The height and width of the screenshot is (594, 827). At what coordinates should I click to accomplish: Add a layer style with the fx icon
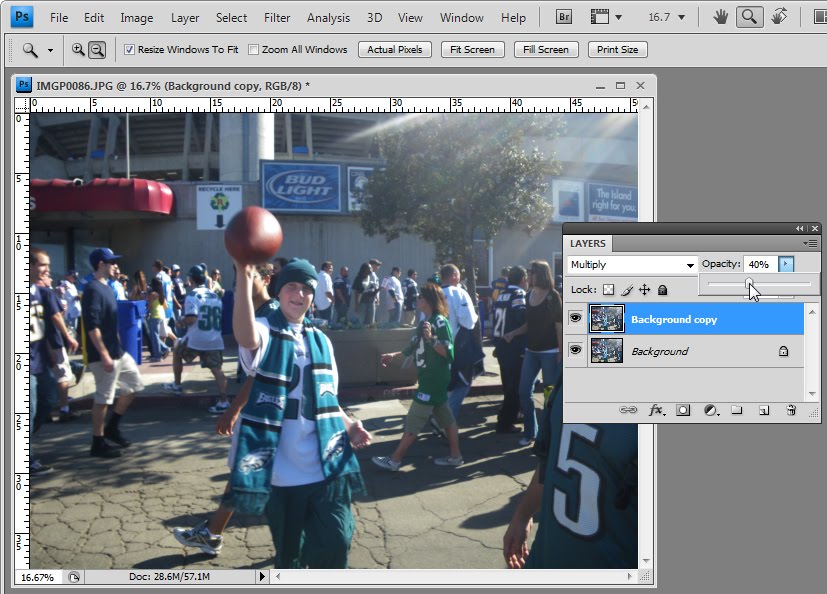pos(657,410)
